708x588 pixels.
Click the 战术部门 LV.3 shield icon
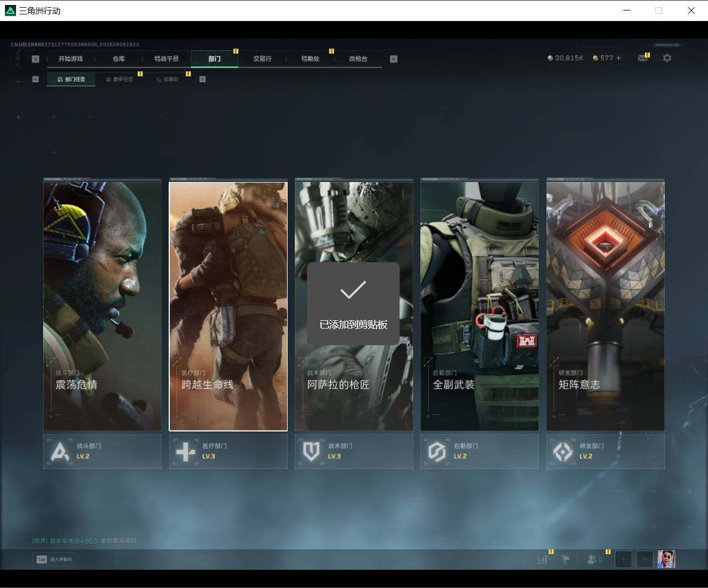click(x=311, y=451)
